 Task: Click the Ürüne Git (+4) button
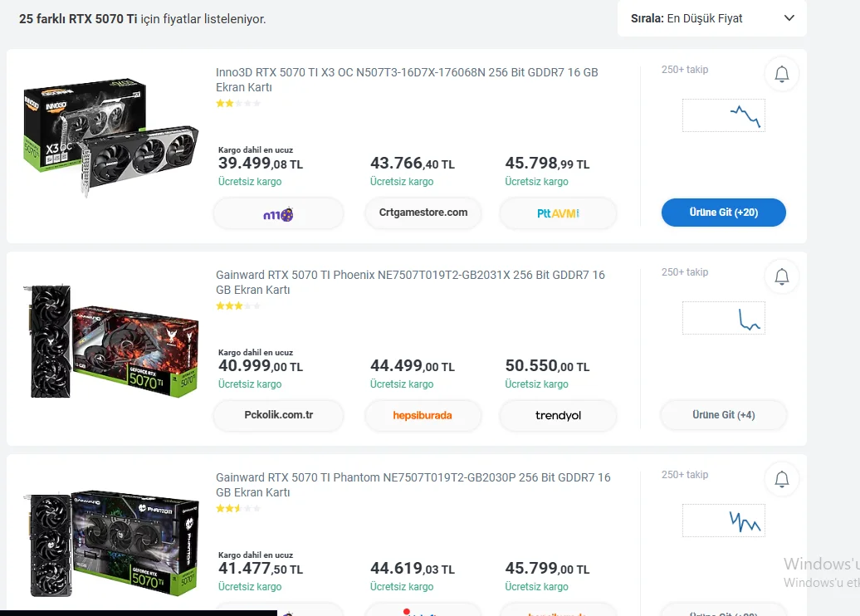click(723, 415)
